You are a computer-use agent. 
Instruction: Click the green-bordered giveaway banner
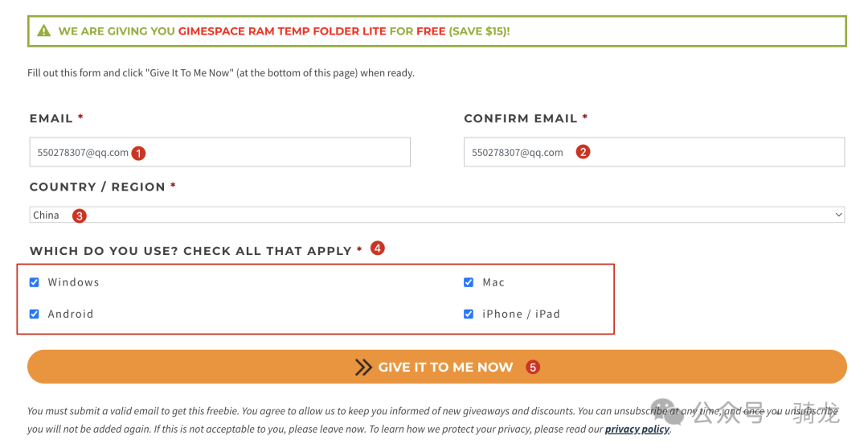click(436, 31)
